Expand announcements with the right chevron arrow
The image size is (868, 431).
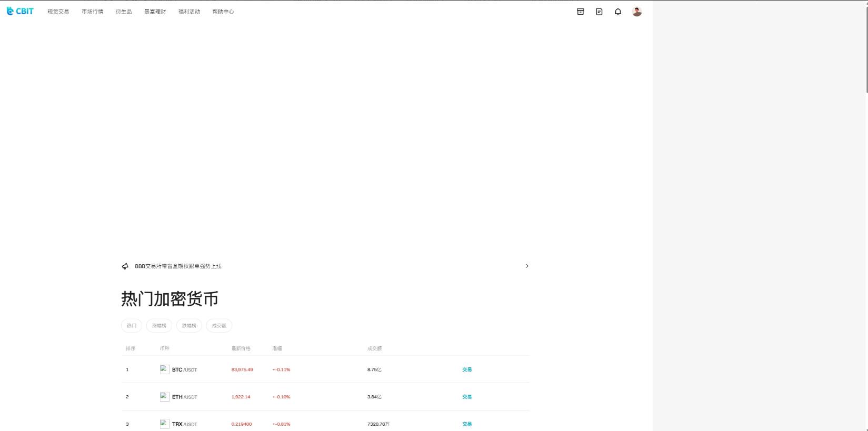[x=527, y=266]
